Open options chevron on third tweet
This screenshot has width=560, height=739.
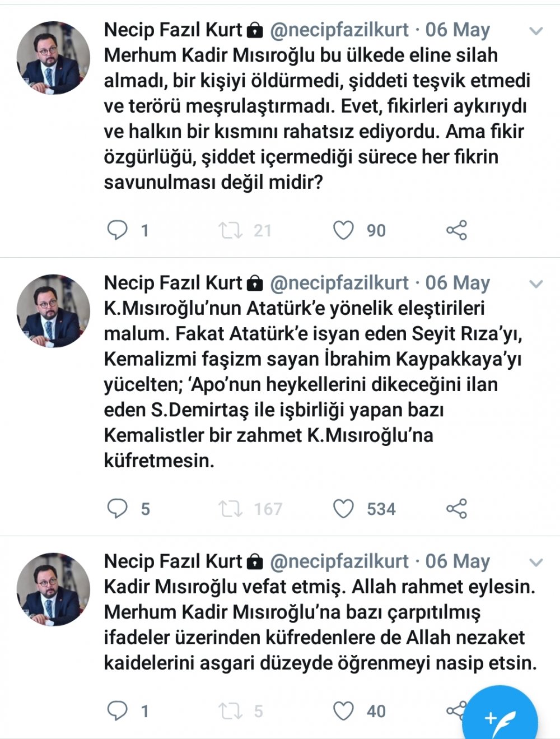[x=536, y=563]
